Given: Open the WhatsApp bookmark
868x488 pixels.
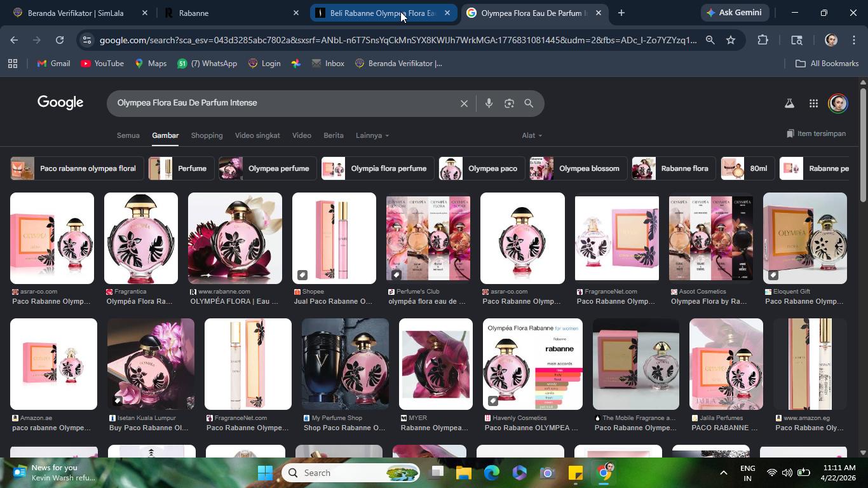Looking at the screenshot, I should (x=207, y=64).
